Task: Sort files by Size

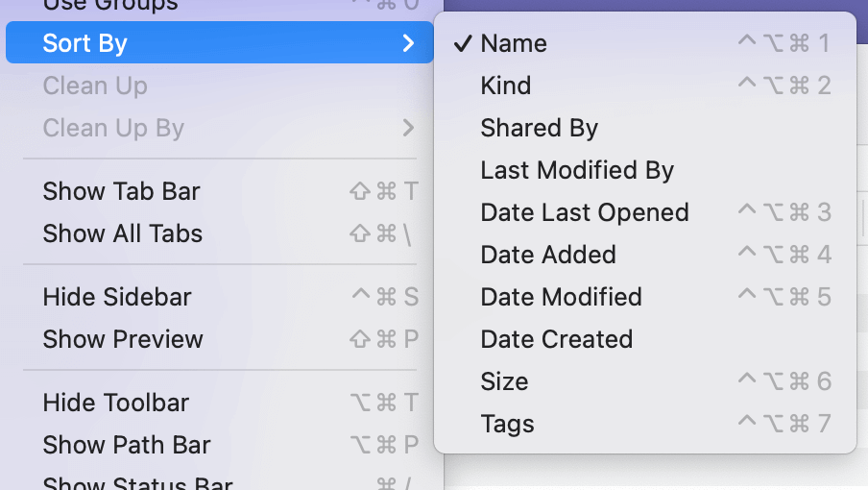Action: click(x=504, y=381)
